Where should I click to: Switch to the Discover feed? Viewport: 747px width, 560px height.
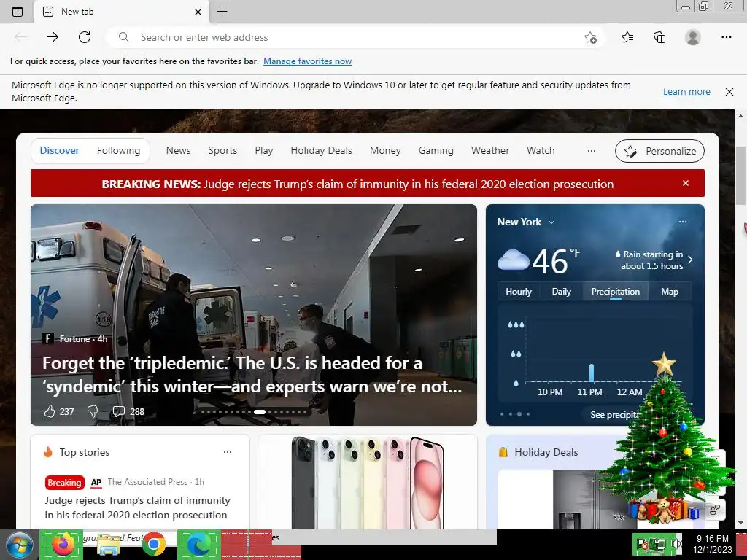click(60, 150)
